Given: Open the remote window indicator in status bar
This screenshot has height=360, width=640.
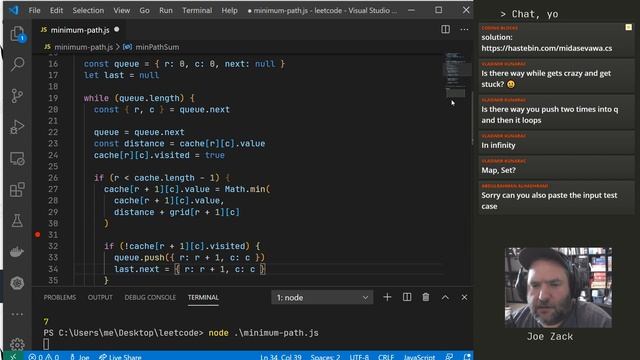Looking at the screenshot, I should click(13, 357).
